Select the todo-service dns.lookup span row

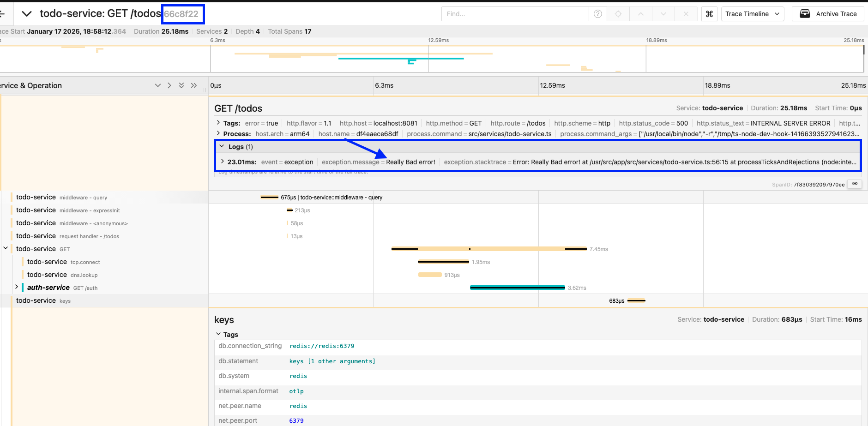pyautogui.click(x=62, y=275)
